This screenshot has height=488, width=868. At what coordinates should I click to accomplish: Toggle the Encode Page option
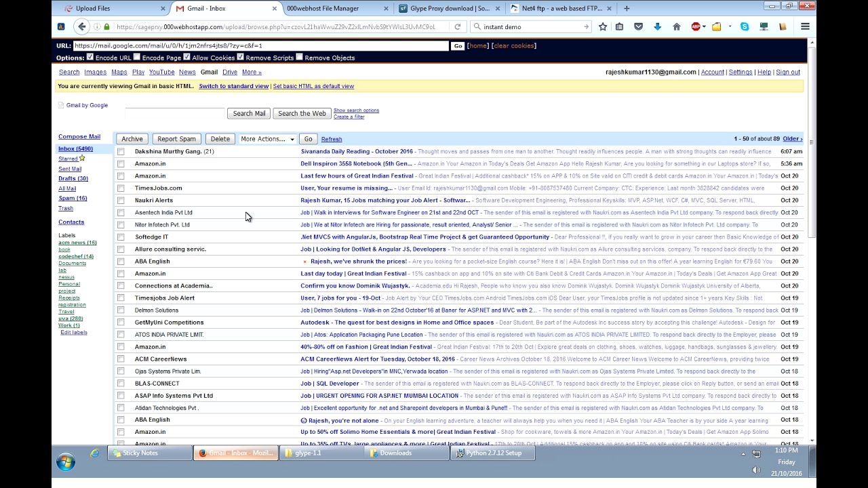click(x=137, y=57)
